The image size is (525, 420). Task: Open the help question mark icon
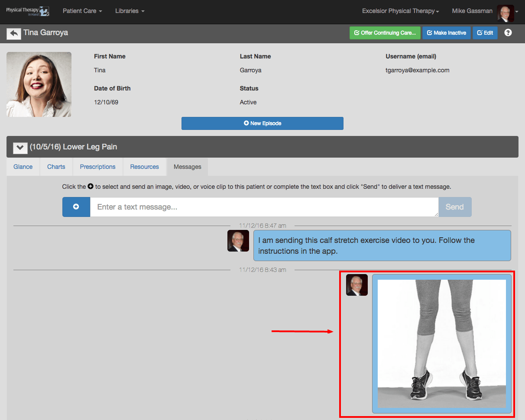(508, 32)
